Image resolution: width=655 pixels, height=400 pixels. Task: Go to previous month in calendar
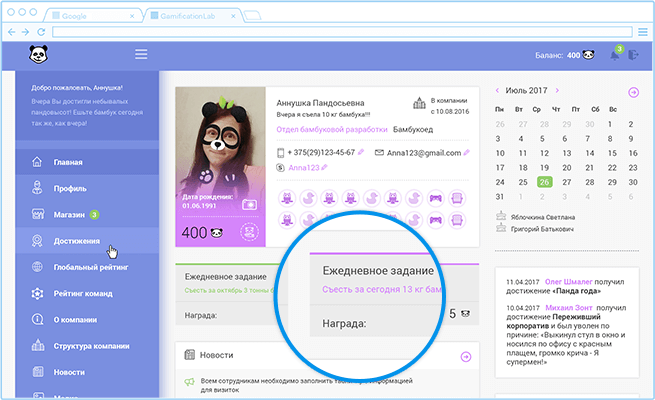498,92
